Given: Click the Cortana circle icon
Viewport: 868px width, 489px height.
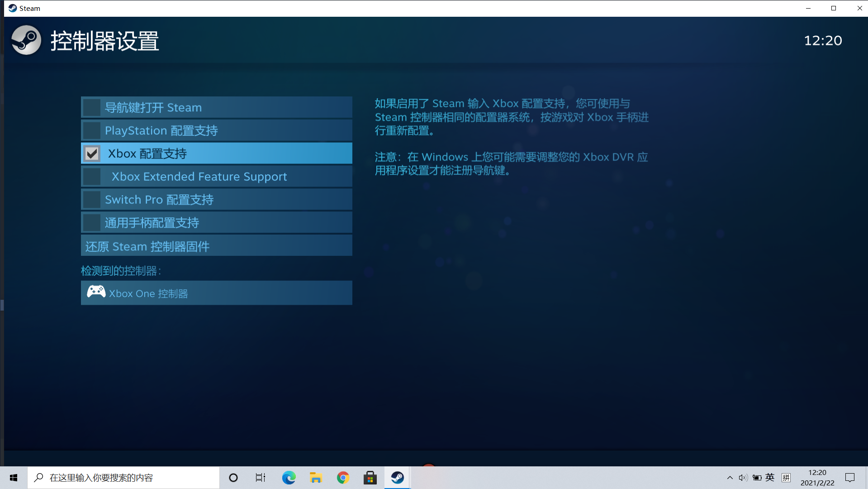Looking at the screenshot, I should (233, 478).
